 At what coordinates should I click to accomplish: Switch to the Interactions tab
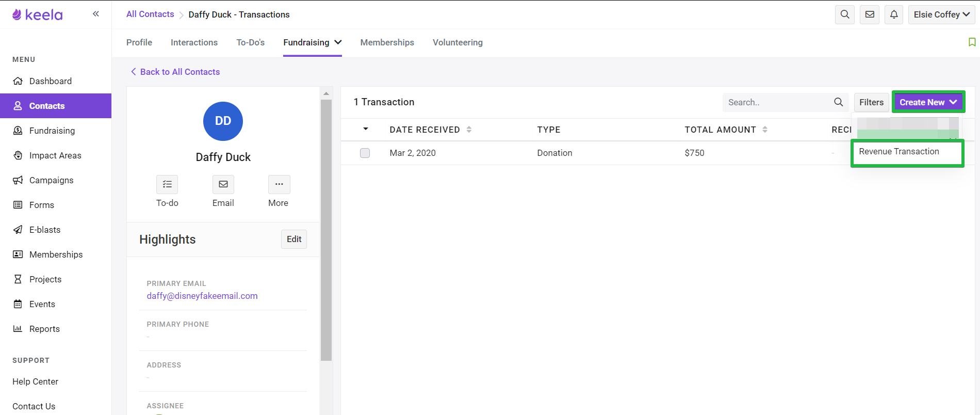click(194, 42)
